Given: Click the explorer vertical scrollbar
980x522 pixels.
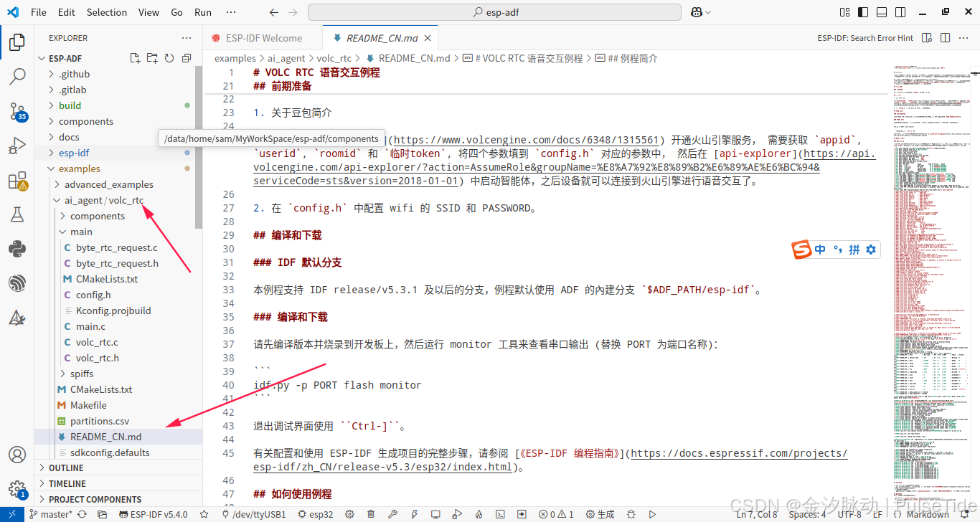Looking at the screenshot, I should 199,147.
